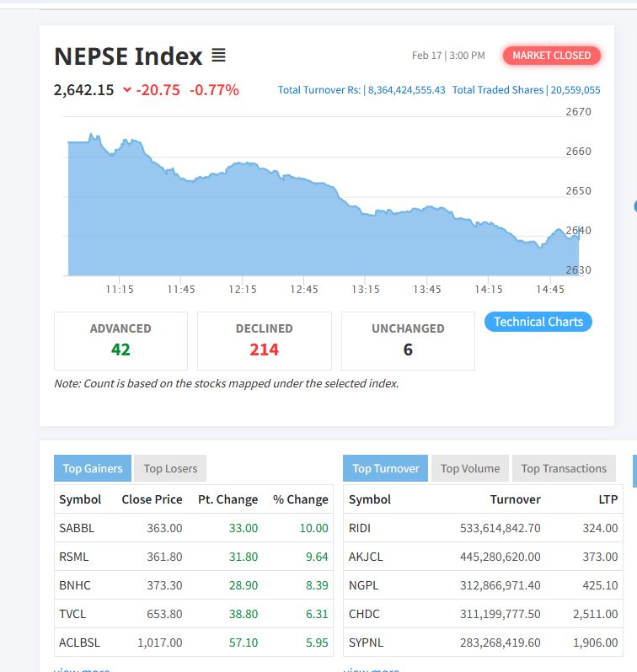Click the ADVANCED 42 count box
637x672 pixels.
click(x=120, y=340)
